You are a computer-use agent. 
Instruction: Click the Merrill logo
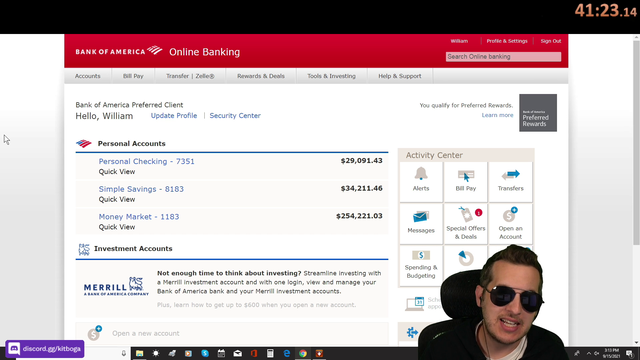tap(116, 286)
